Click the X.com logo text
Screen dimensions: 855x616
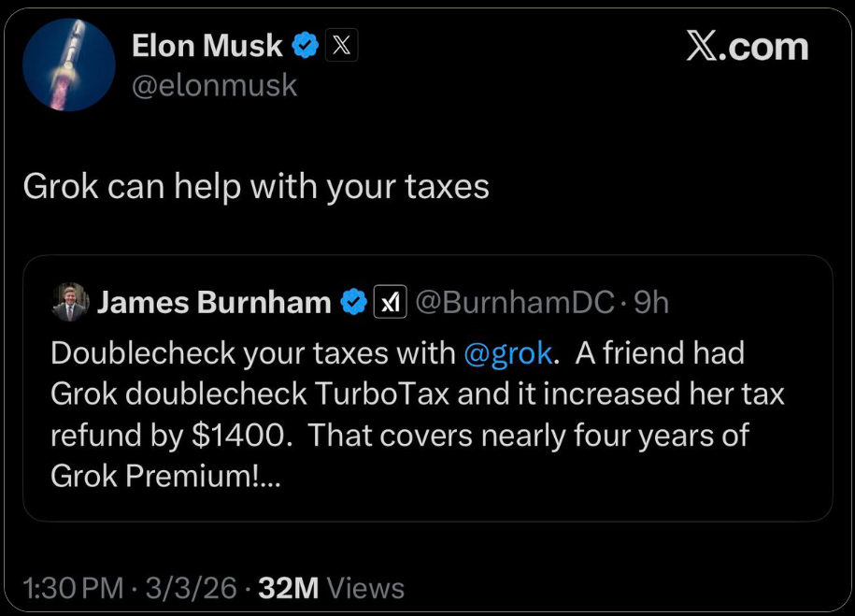point(747,47)
